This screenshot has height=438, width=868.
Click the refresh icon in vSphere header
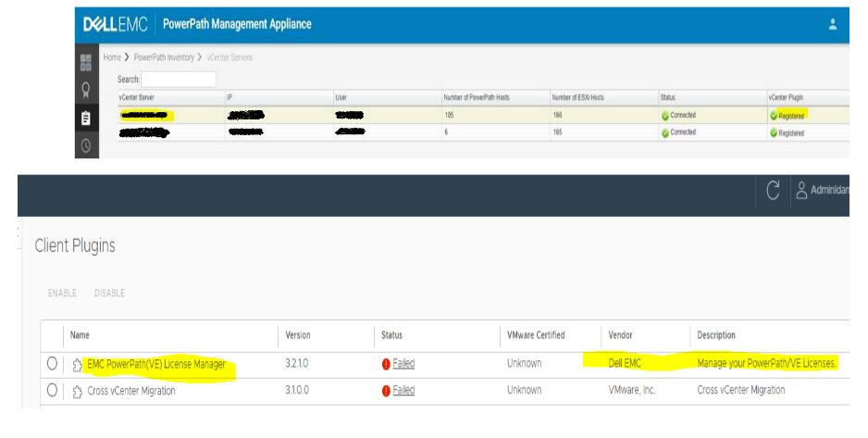(x=773, y=191)
